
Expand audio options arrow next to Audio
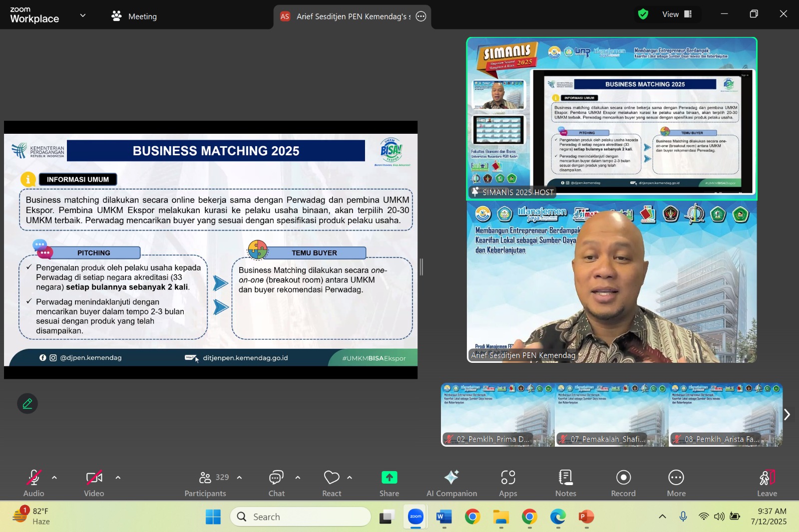point(54,478)
